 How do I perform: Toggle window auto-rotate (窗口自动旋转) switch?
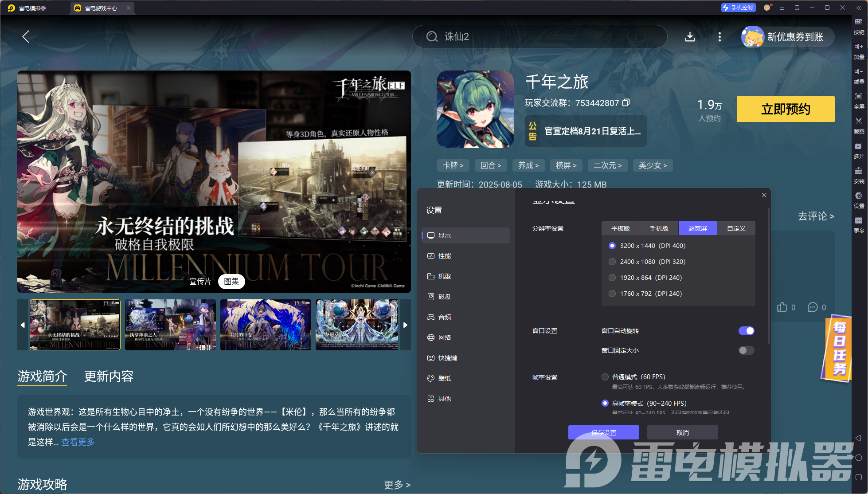point(746,331)
